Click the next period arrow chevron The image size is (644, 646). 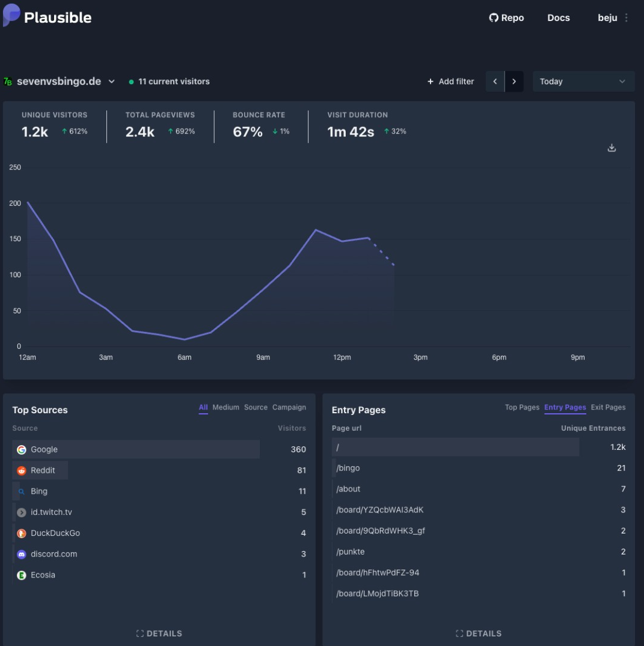click(514, 81)
